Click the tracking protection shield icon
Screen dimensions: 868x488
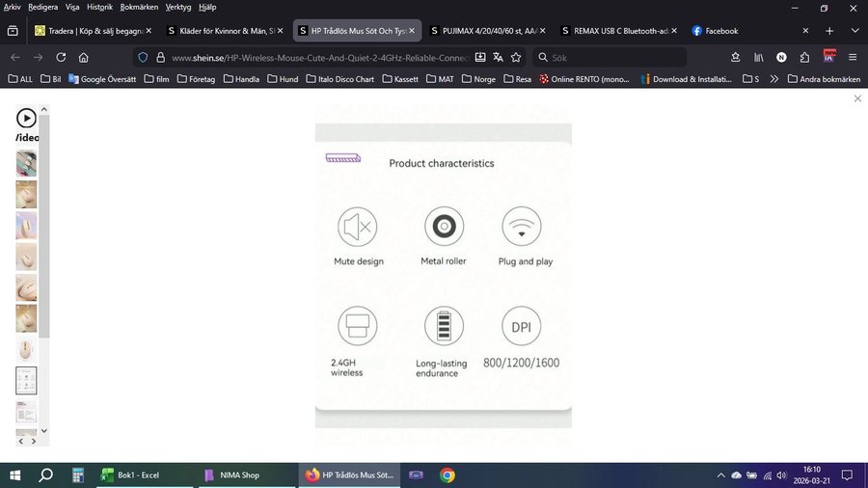tap(143, 57)
